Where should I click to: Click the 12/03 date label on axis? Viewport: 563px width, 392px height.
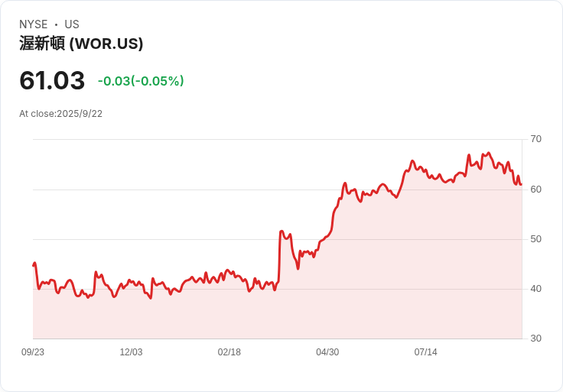click(x=131, y=352)
